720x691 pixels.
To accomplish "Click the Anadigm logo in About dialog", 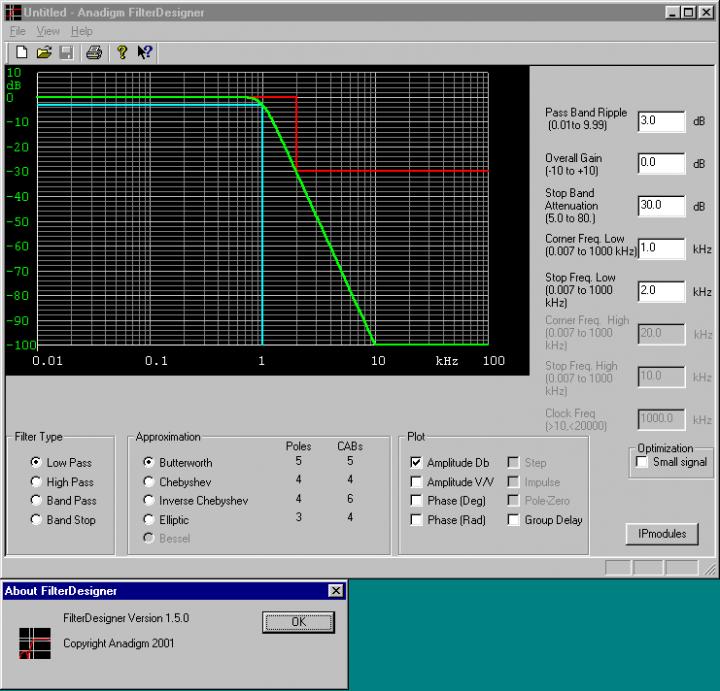I will click(34, 643).
